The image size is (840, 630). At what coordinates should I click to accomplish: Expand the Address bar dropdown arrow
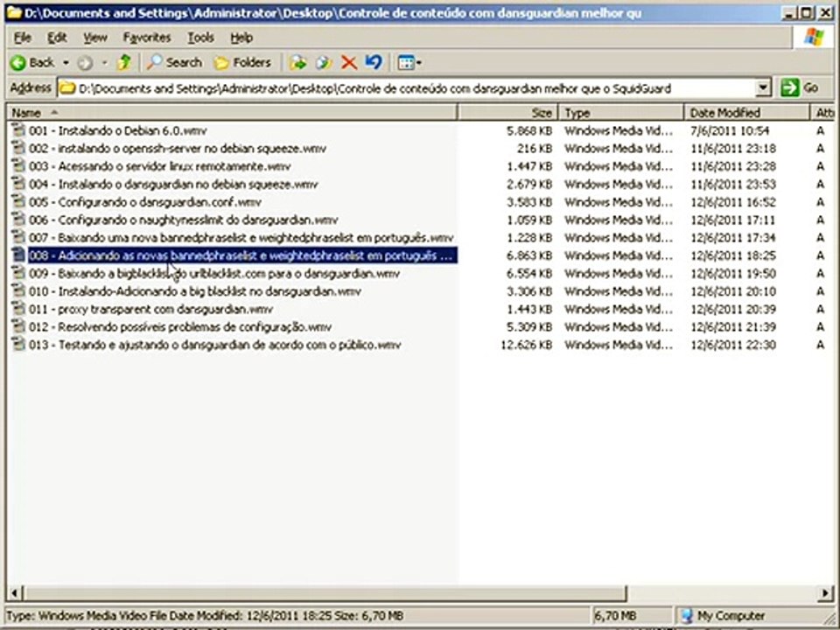(763, 87)
